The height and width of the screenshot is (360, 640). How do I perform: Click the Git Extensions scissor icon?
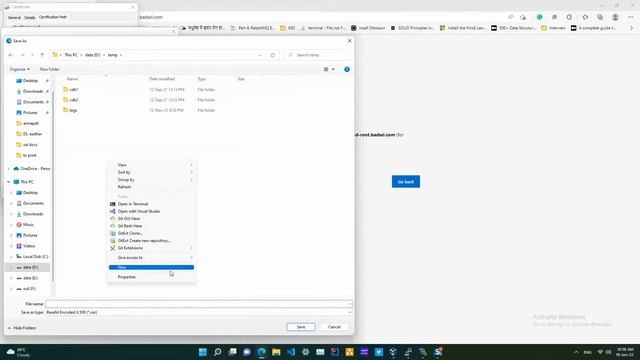(x=113, y=248)
